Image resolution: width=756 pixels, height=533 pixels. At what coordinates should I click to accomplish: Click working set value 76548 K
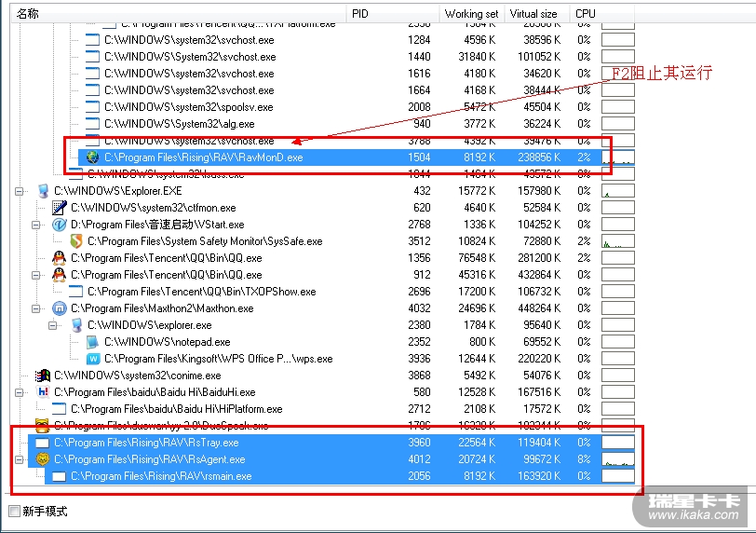point(477,258)
